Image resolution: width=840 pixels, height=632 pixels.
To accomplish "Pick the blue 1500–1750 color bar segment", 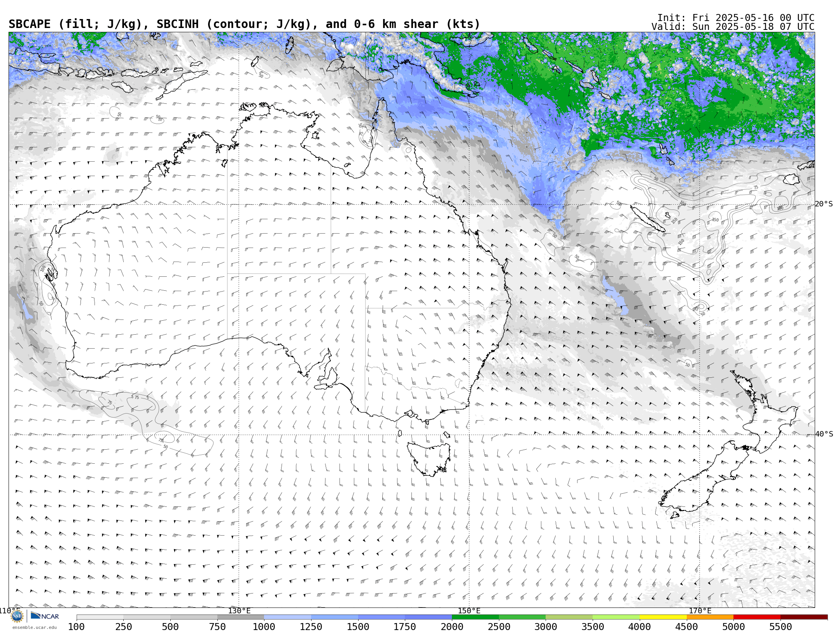I will coord(381,617).
